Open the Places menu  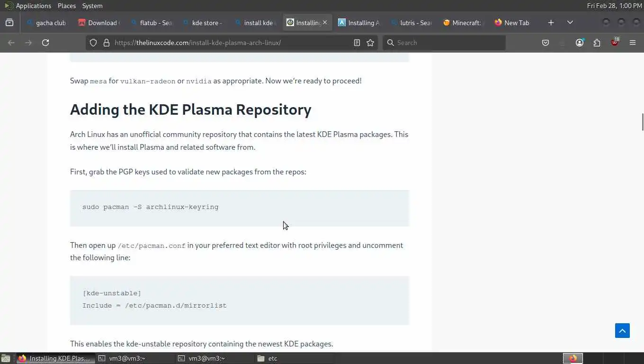click(67, 6)
